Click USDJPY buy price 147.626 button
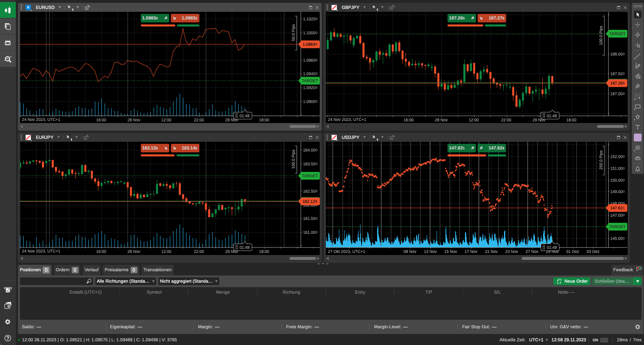The image size is (644, 345). (492, 148)
